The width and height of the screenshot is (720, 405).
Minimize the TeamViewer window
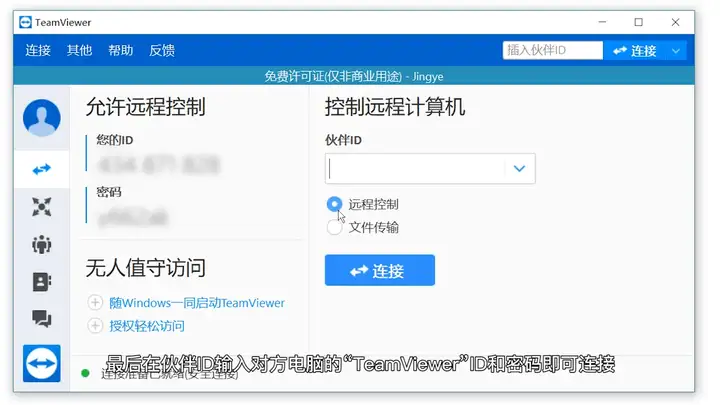[602, 22]
